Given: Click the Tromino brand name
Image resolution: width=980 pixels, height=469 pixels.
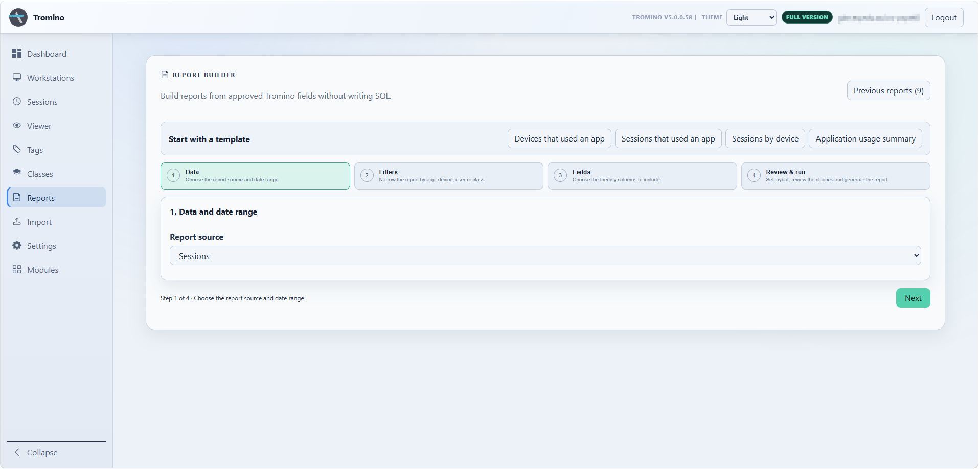Looking at the screenshot, I should [49, 17].
